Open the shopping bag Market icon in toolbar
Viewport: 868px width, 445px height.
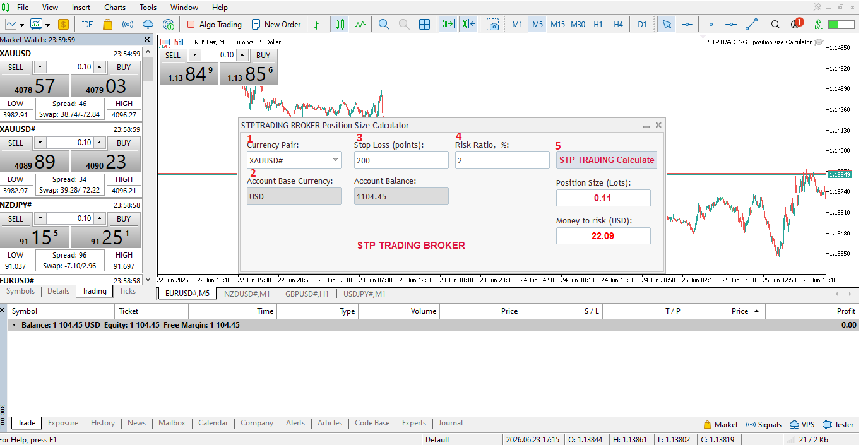(107, 25)
